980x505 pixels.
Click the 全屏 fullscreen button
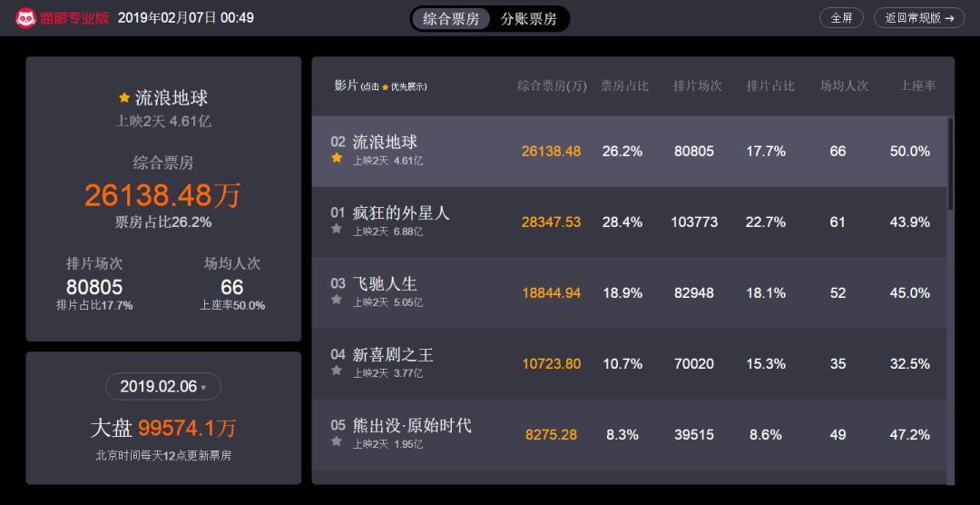click(841, 17)
